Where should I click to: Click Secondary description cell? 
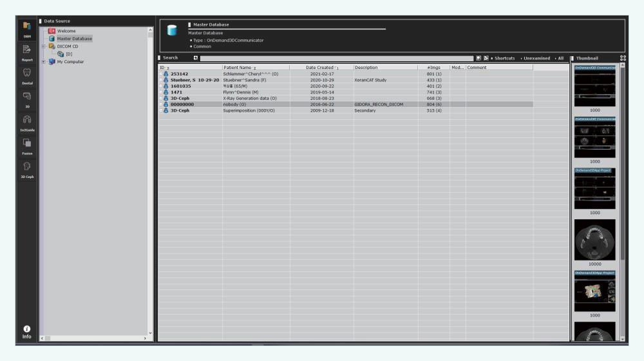365,111
